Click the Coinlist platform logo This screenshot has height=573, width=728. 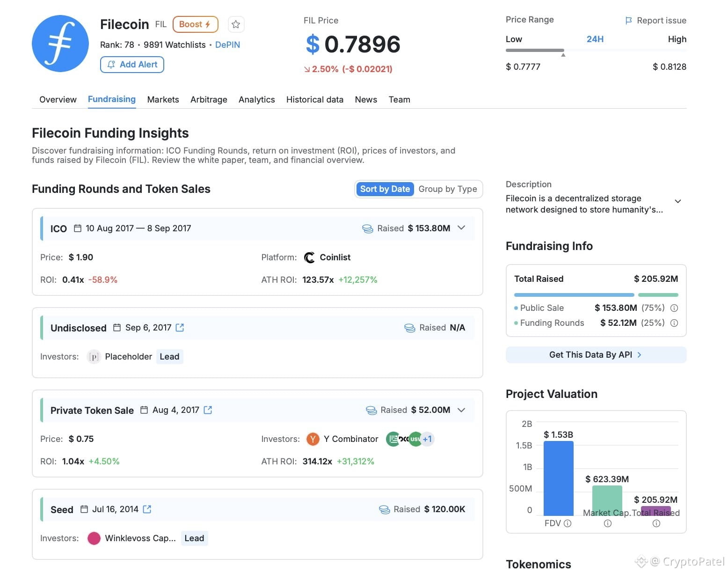[x=309, y=257]
